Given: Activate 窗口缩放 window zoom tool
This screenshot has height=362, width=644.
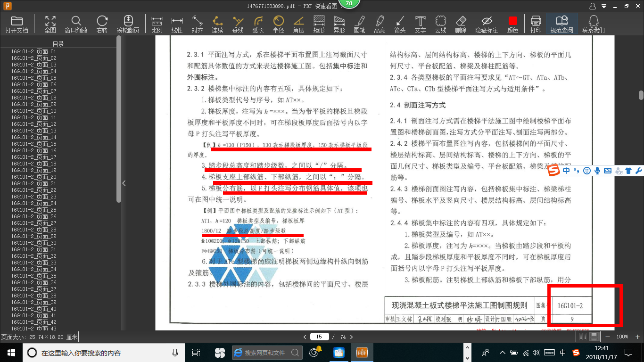Looking at the screenshot, I should click(76, 24).
